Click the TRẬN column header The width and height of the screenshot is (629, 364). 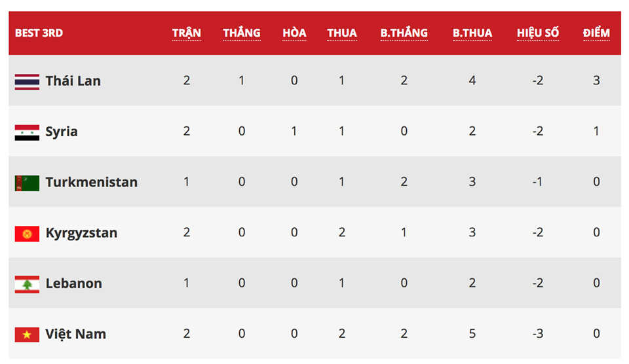coord(187,33)
